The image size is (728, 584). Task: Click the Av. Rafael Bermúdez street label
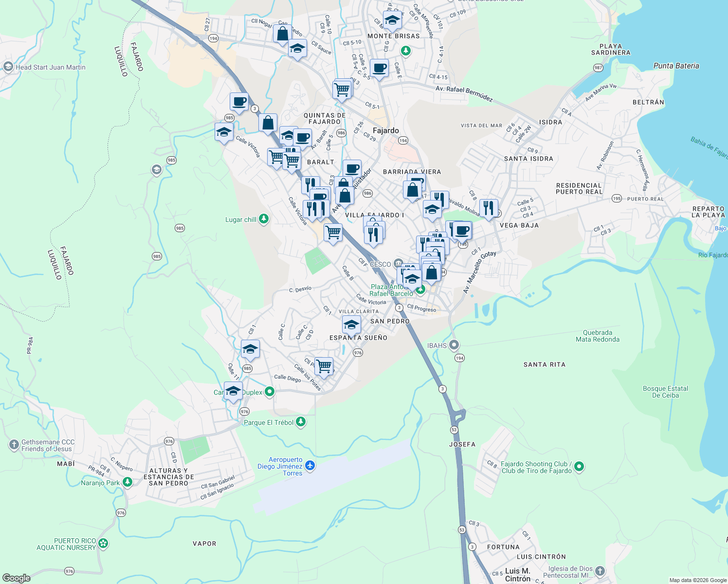pos(464,94)
